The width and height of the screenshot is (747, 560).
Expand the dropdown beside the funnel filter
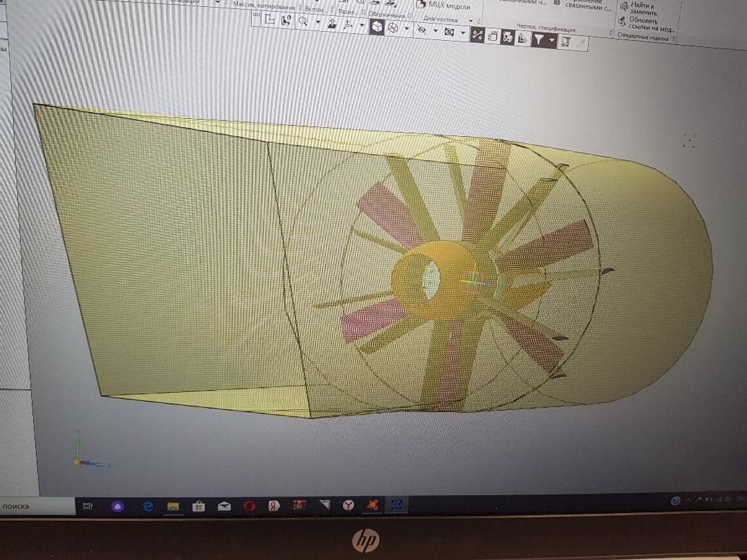(551, 41)
